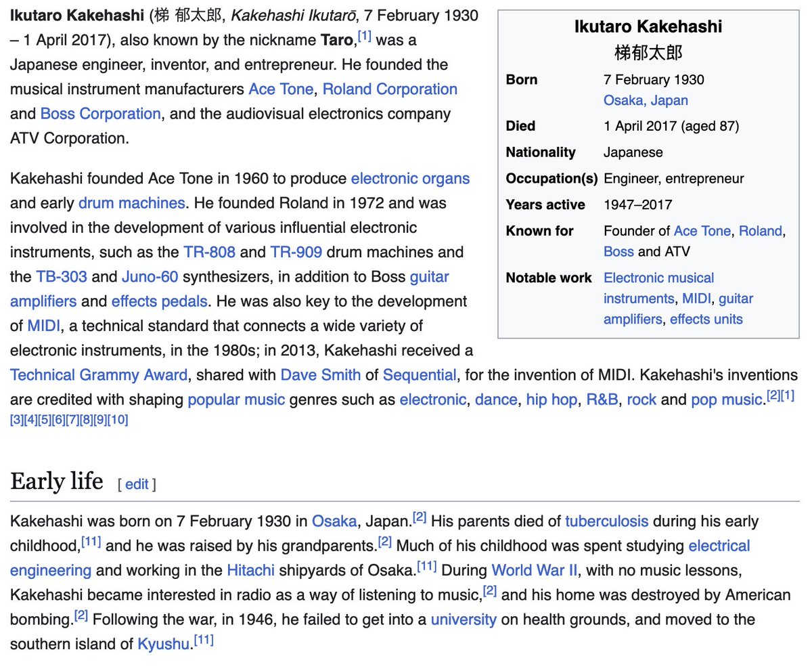The width and height of the screenshot is (812, 671).
Task: Click the Early life heading
Action: [57, 481]
